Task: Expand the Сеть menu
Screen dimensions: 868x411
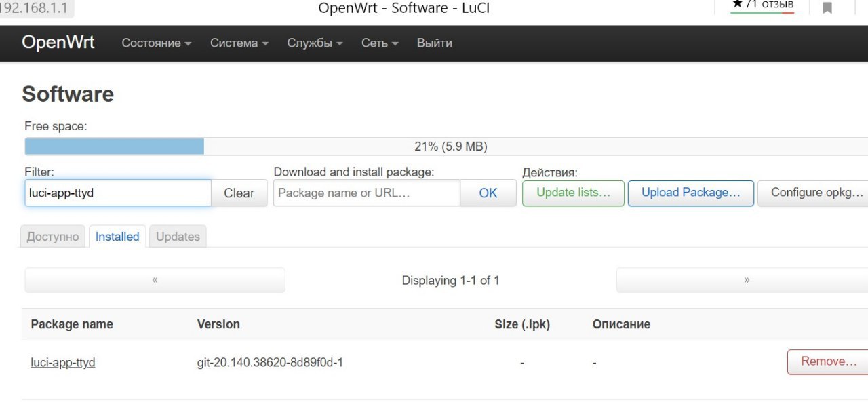Action: [x=380, y=43]
